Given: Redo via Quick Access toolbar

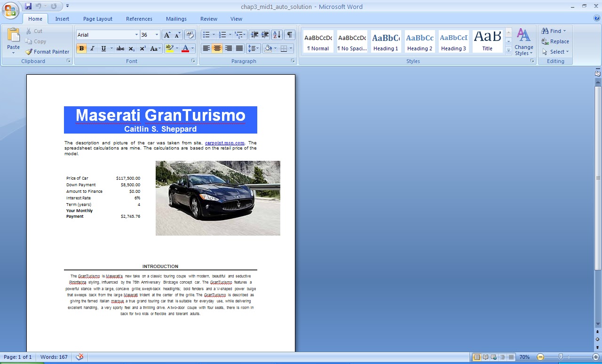Looking at the screenshot, I should tap(54, 6).
